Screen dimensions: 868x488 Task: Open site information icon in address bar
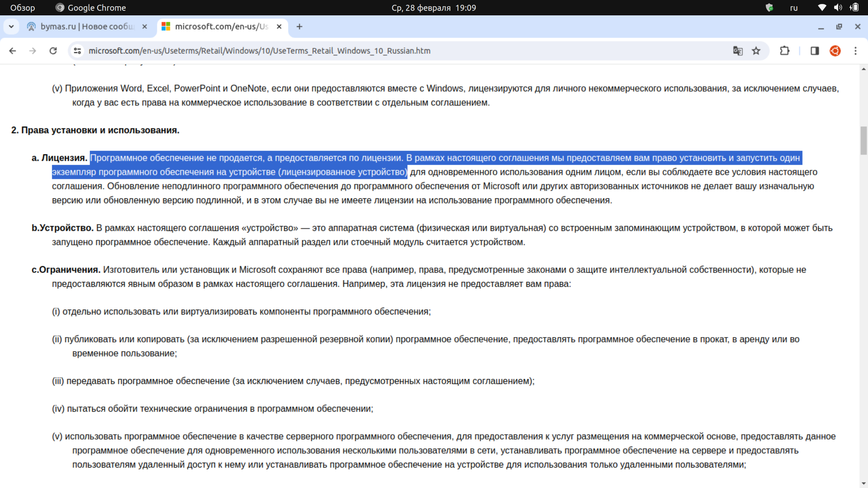point(77,51)
